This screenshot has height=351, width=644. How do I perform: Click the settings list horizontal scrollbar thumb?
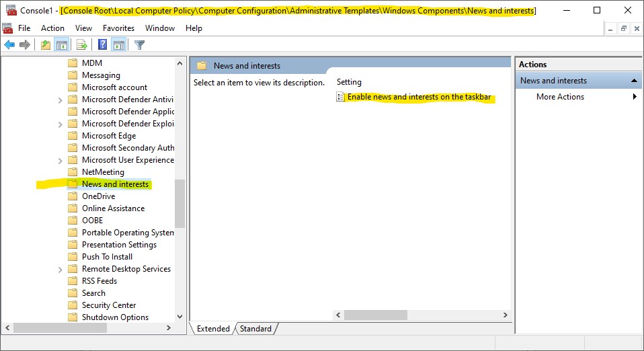[376, 315]
